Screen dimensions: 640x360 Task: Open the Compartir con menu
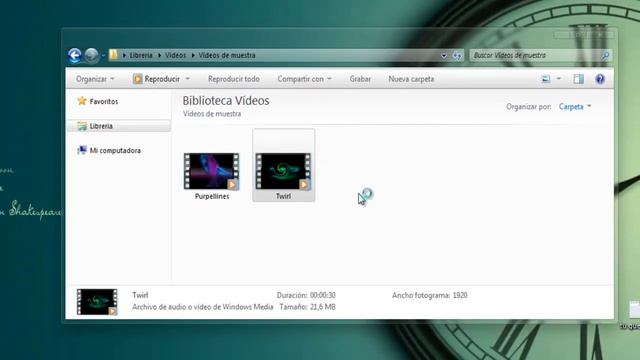pos(304,79)
